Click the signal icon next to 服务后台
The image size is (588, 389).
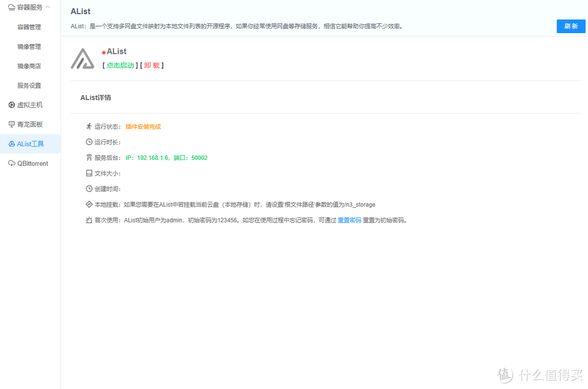[89, 158]
